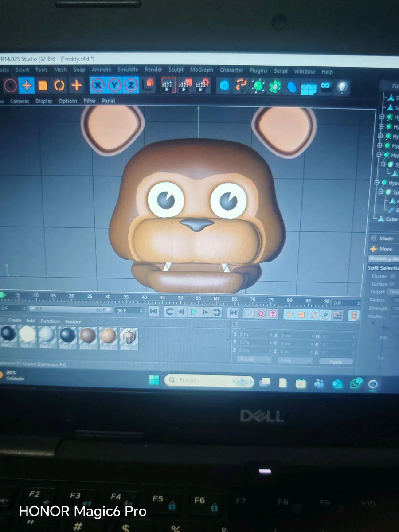Click the X position field
399x532 pixels.
point(255,335)
